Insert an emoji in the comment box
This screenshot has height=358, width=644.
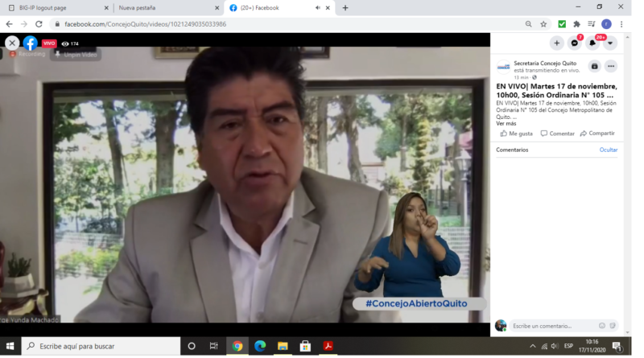(601, 326)
